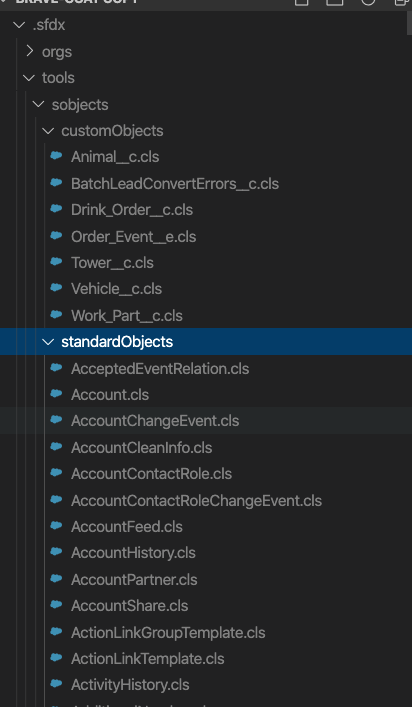Click the Salesforce icon beside Animal__c.cls
412x707 pixels.
(56, 156)
